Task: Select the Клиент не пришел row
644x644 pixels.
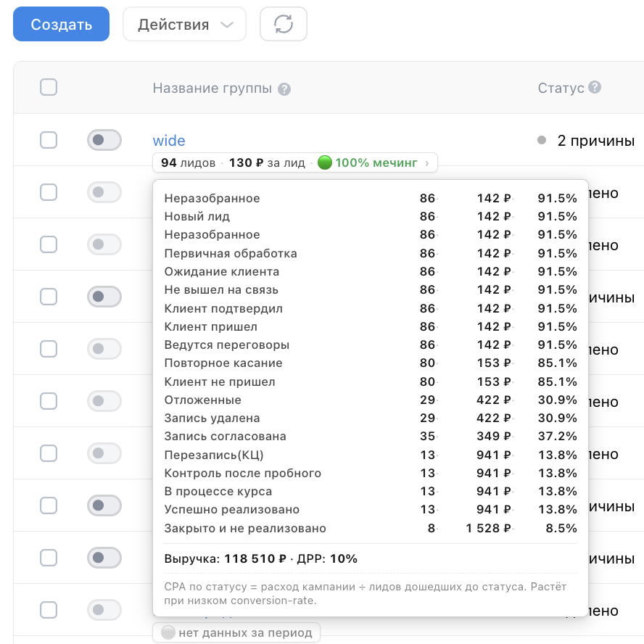Action: pos(371,381)
